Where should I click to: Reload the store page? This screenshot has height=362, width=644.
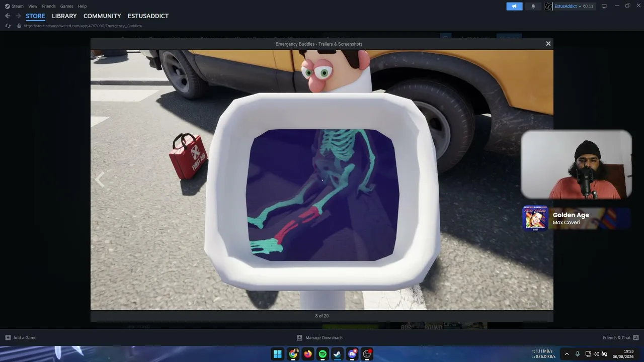pyautogui.click(x=8, y=26)
